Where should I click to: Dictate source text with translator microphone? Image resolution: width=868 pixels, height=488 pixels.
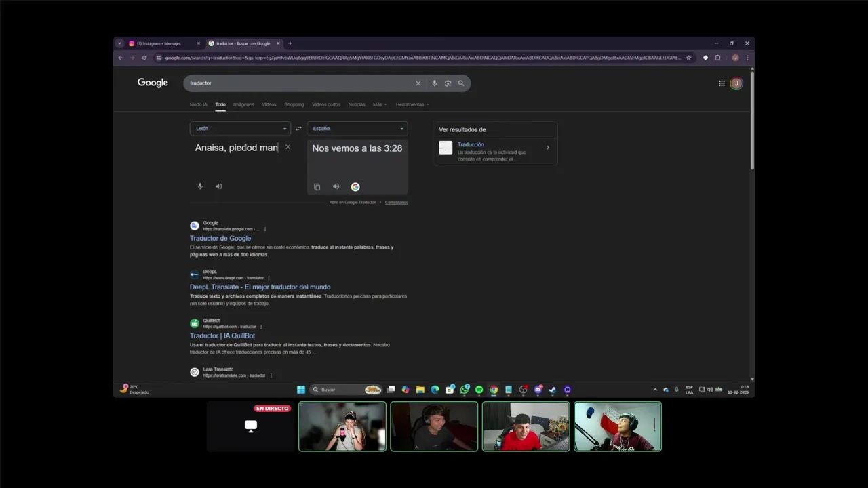point(200,186)
